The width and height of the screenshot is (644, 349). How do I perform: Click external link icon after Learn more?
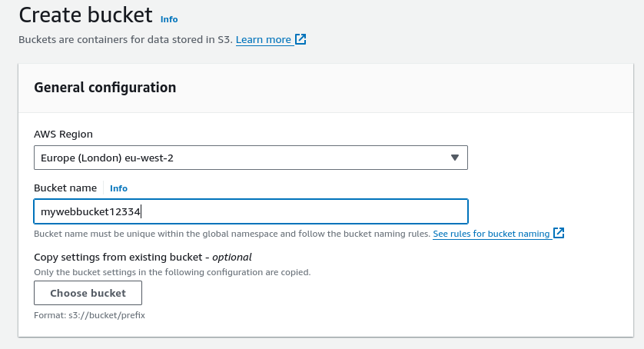tap(300, 39)
